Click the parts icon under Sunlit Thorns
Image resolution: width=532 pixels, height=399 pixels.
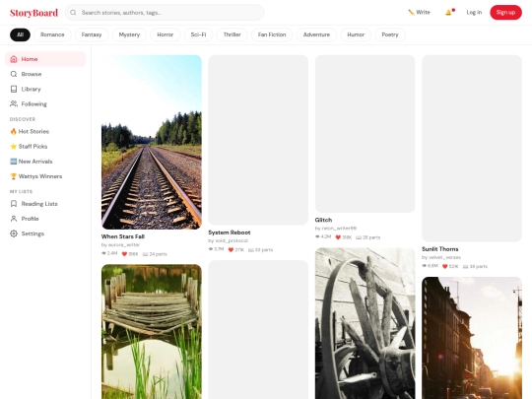coord(465,266)
